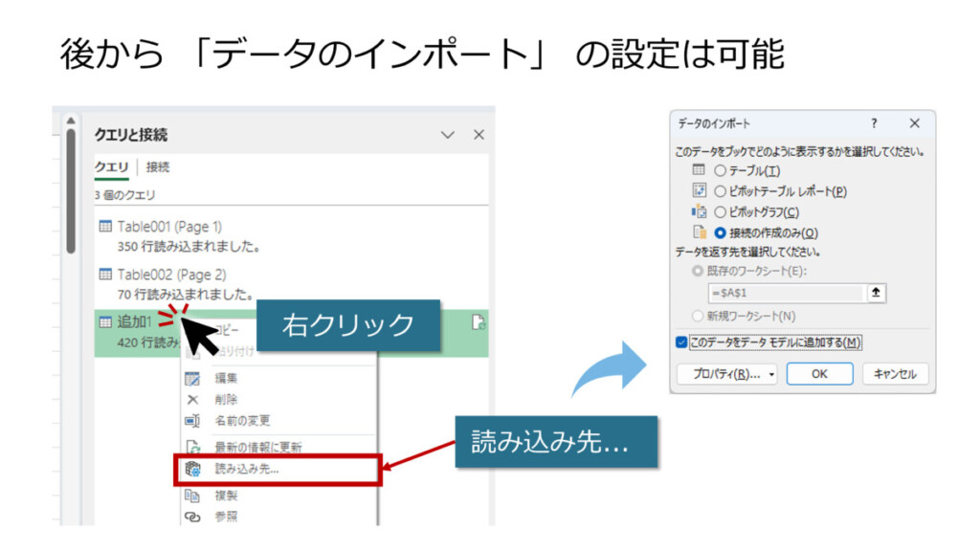Click the 名前の変更 rename icon
980x551 pixels.
coord(192,421)
